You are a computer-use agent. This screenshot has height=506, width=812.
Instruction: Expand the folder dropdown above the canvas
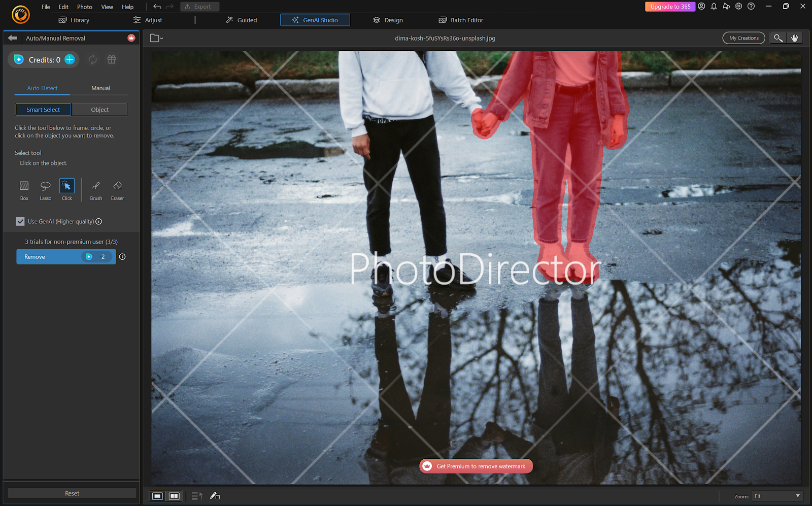point(155,38)
